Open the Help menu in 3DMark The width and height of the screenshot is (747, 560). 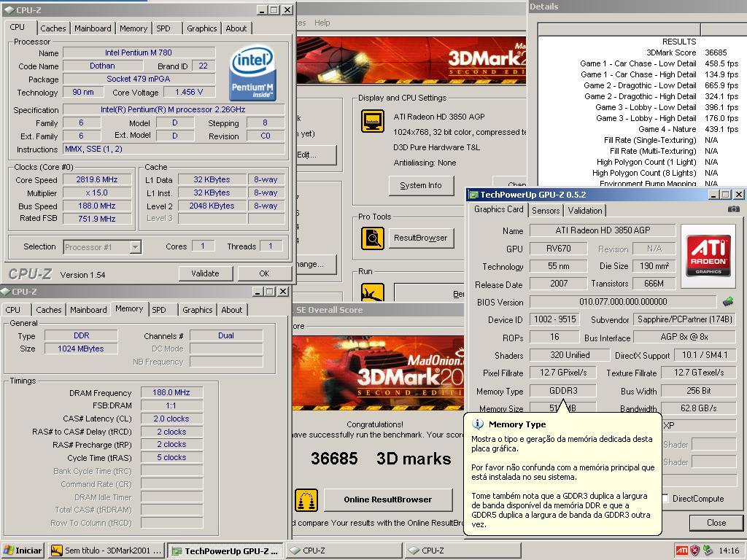pyautogui.click(x=322, y=23)
